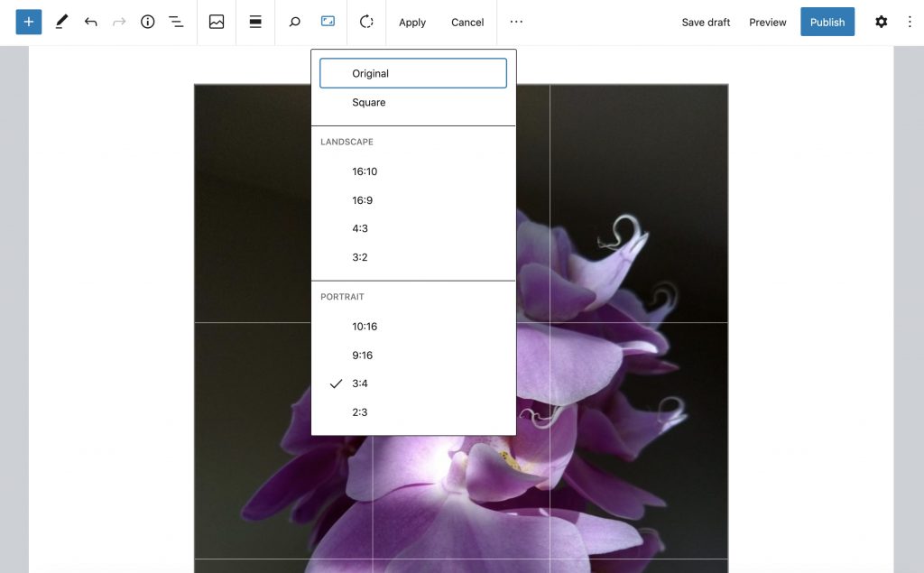
Task: Open block toolbar more options ellipsis
Action: (x=516, y=22)
